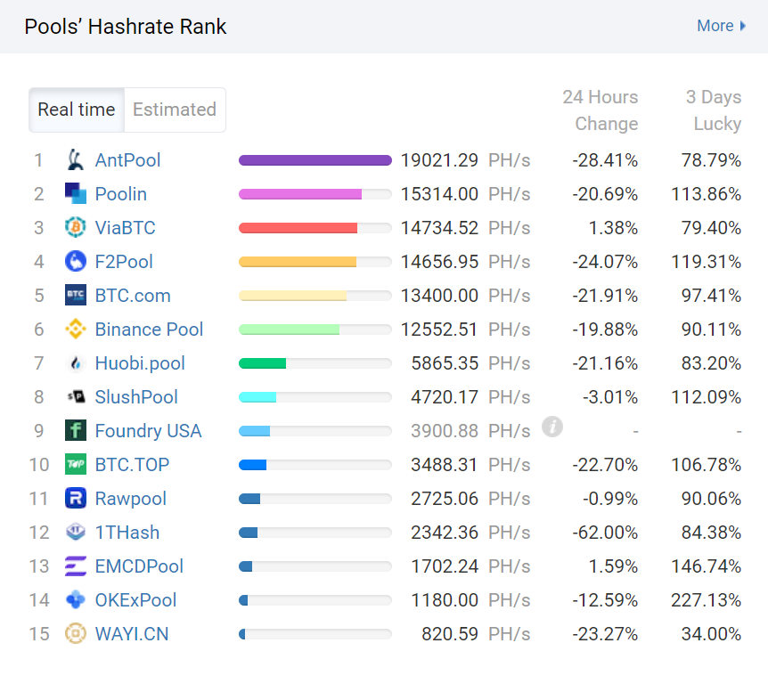Click F2Pool's orange hashrate bar
This screenshot has height=700, width=768.
[298, 262]
